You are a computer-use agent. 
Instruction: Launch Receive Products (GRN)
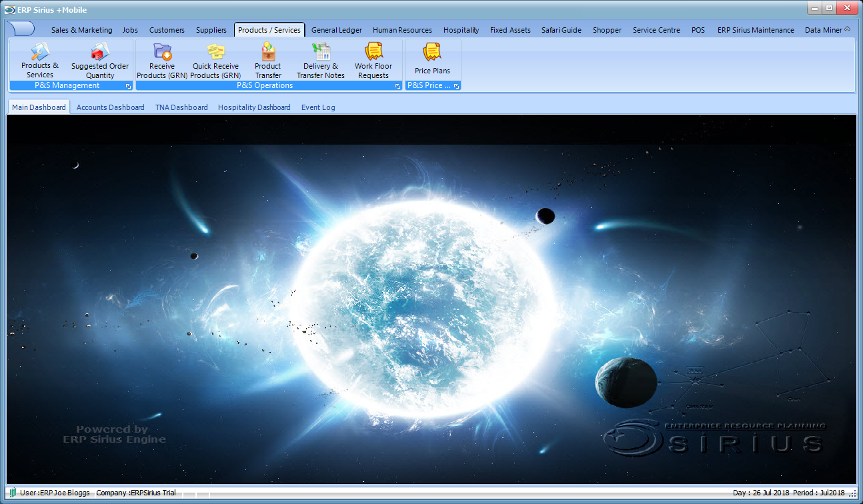coord(162,60)
